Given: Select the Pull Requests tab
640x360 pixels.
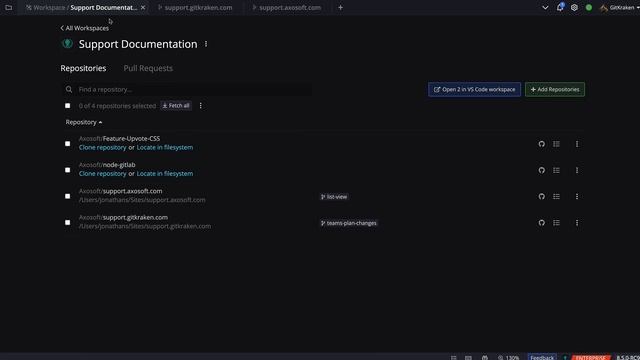Looking at the screenshot, I should click(148, 68).
